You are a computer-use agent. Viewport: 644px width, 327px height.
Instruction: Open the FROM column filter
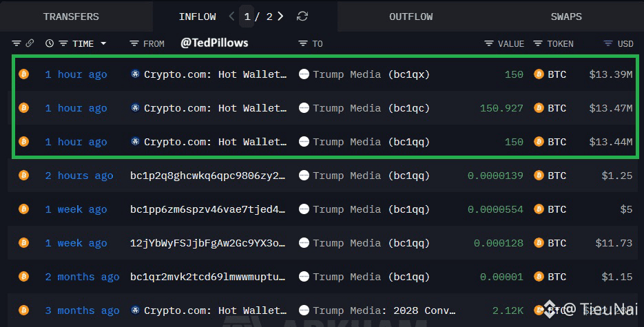pos(134,43)
